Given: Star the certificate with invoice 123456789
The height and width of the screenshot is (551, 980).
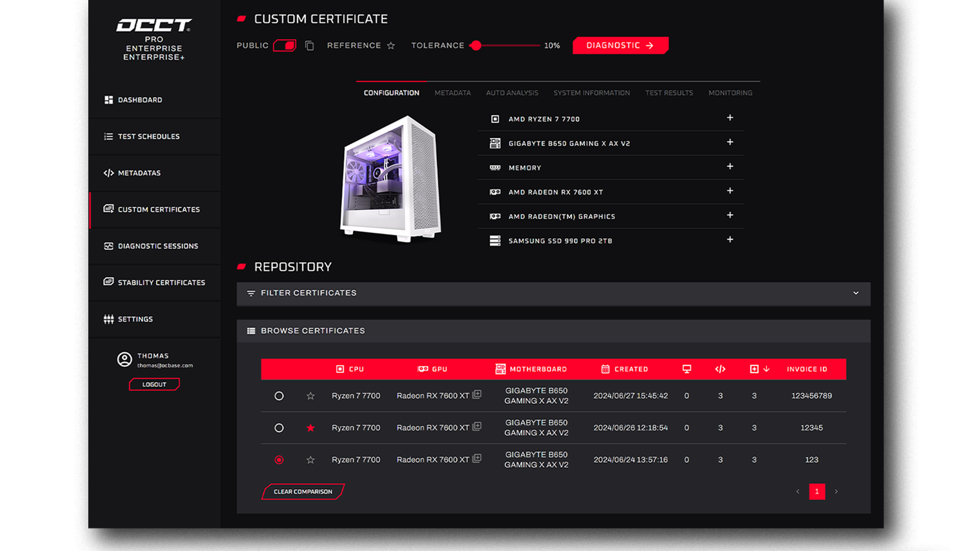Looking at the screenshot, I should 310,396.
